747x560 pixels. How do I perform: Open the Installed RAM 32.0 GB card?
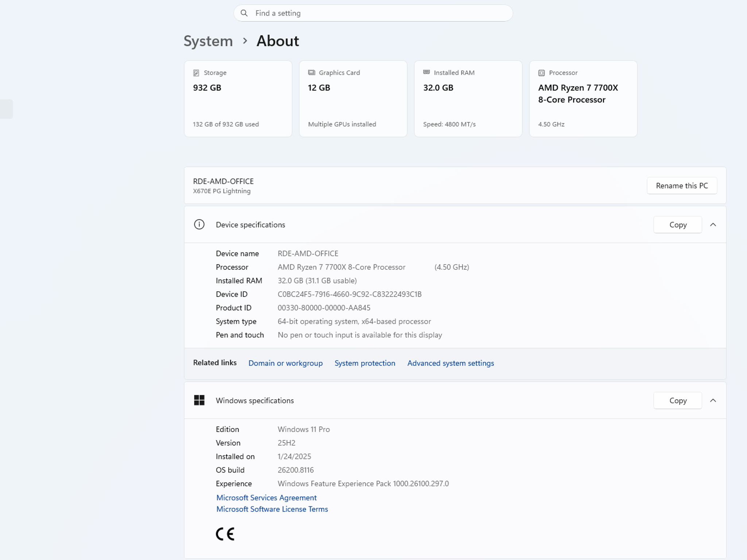point(468,99)
